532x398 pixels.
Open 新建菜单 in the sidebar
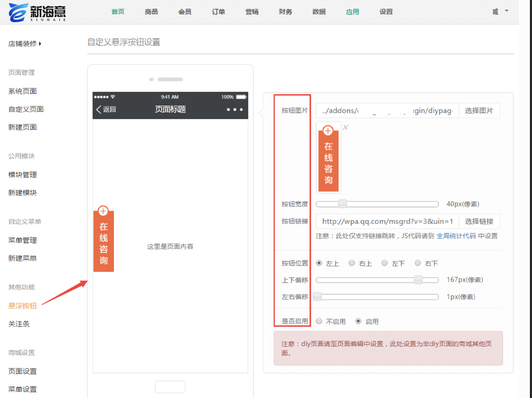tap(22, 258)
